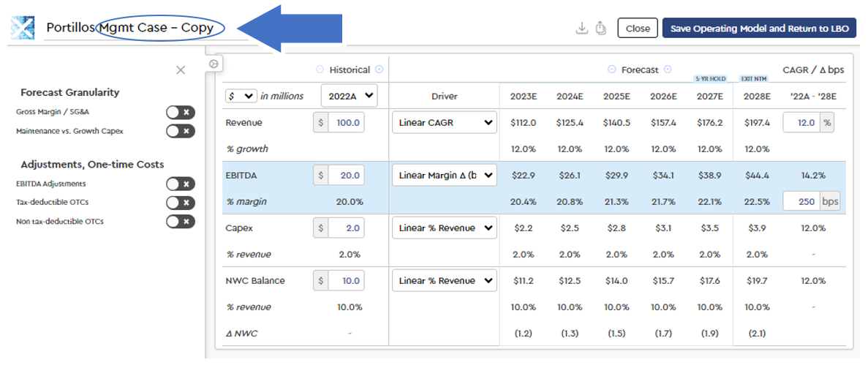Click the NWC Balance row label
Screen dimensions: 868x368
255,280
